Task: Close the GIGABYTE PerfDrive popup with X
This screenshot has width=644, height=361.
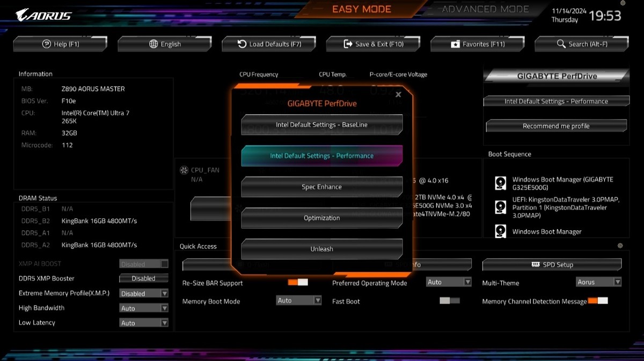Action: point(398,94)
